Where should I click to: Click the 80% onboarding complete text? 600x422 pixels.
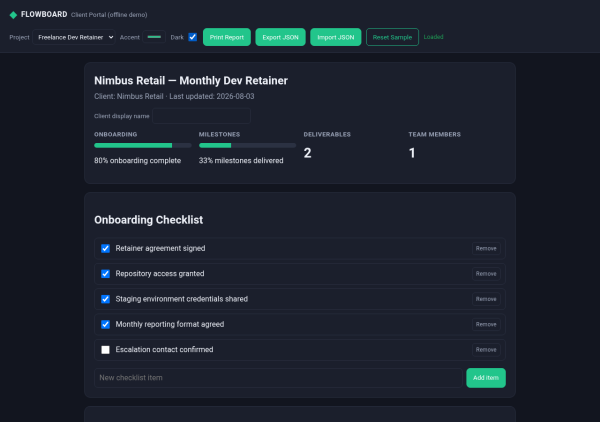137,161
